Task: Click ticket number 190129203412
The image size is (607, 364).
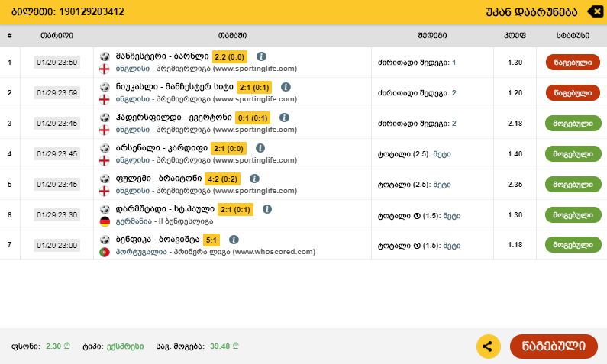Action: (x=92, y=12)
